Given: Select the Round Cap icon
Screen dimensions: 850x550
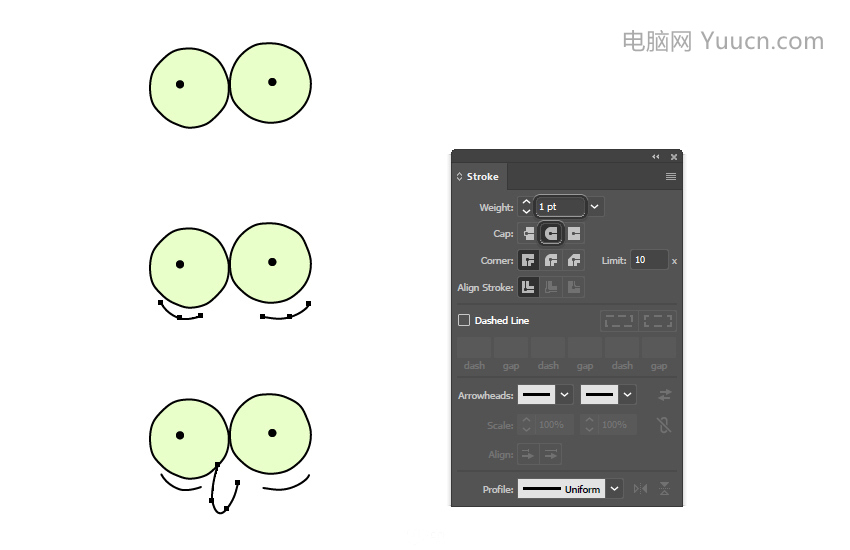Looking at the screenshot, I should point(551,234).
